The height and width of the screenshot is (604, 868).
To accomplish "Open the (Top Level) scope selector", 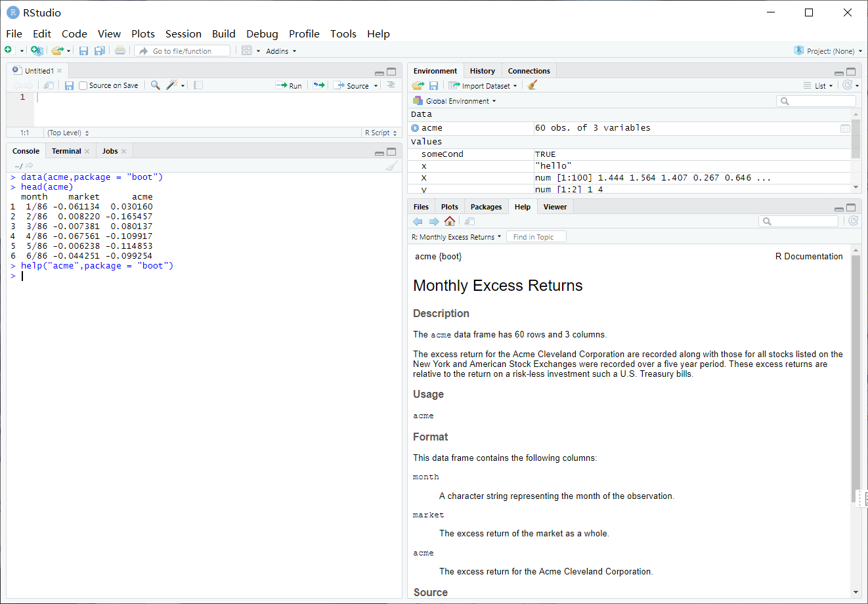I will (x=68, y=133).
